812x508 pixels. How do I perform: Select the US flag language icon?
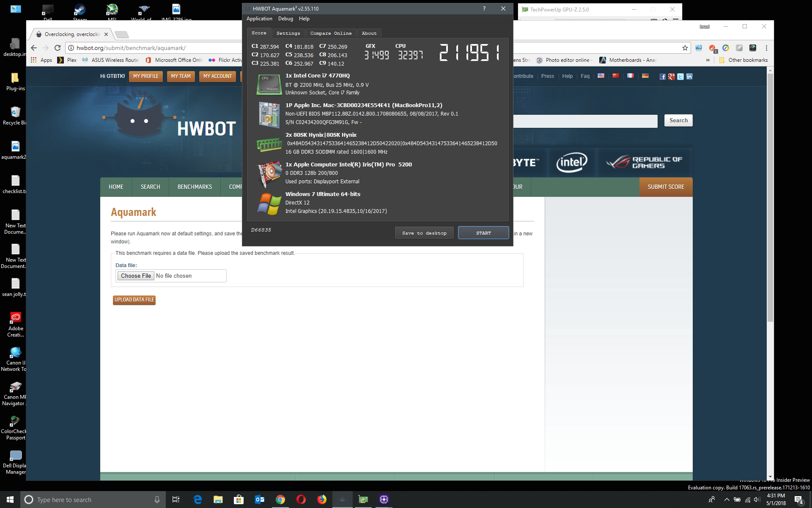(601, 76)
